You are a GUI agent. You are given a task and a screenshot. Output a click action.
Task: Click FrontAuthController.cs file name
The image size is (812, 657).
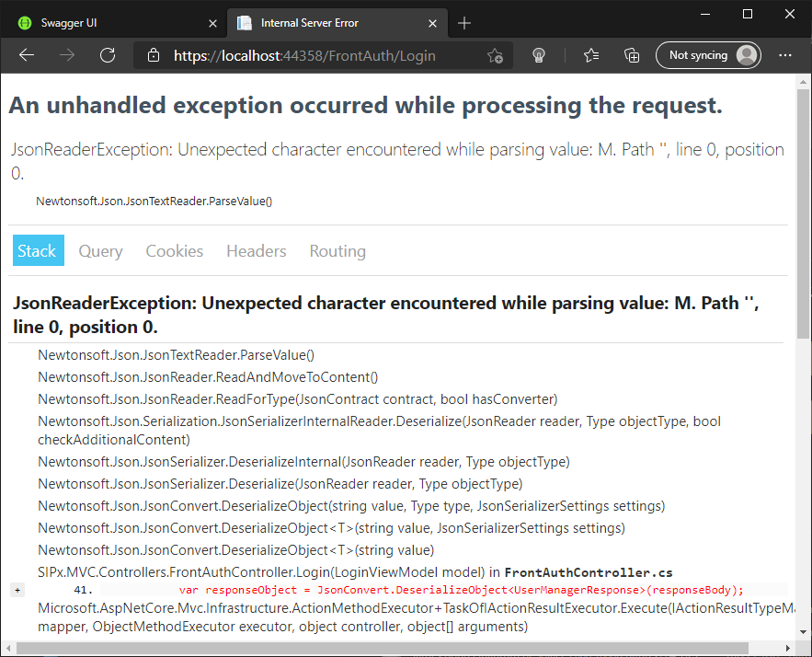[x=589, y=572]
